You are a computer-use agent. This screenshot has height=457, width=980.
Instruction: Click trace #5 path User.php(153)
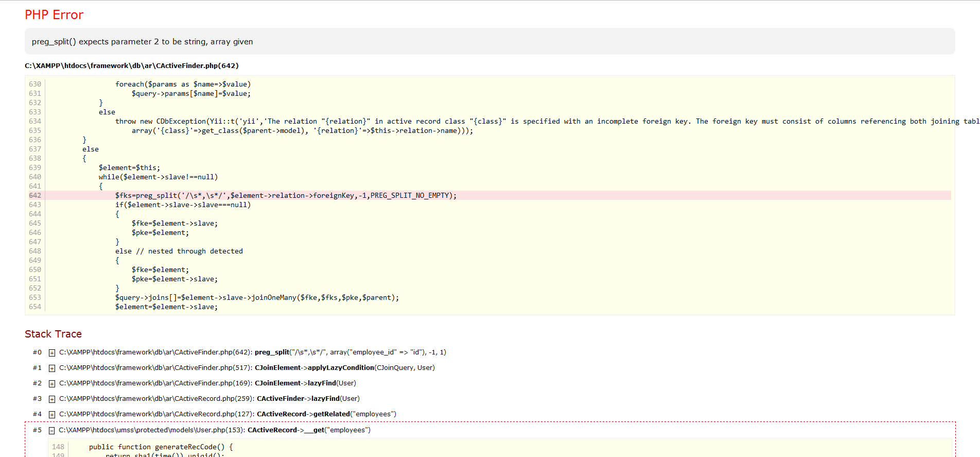point(152,430)
